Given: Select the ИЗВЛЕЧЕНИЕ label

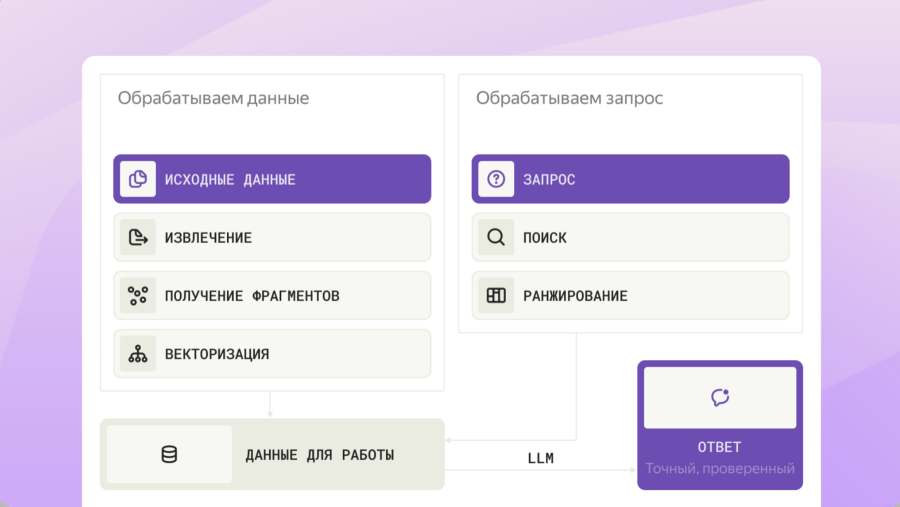Looking at the screenshot, I should [208, 238].
